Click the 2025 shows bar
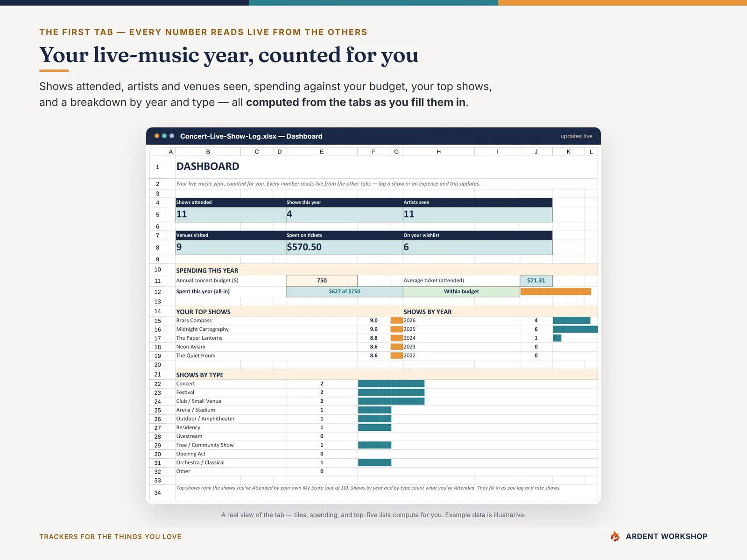747x560 pixels. pos(575,329)
